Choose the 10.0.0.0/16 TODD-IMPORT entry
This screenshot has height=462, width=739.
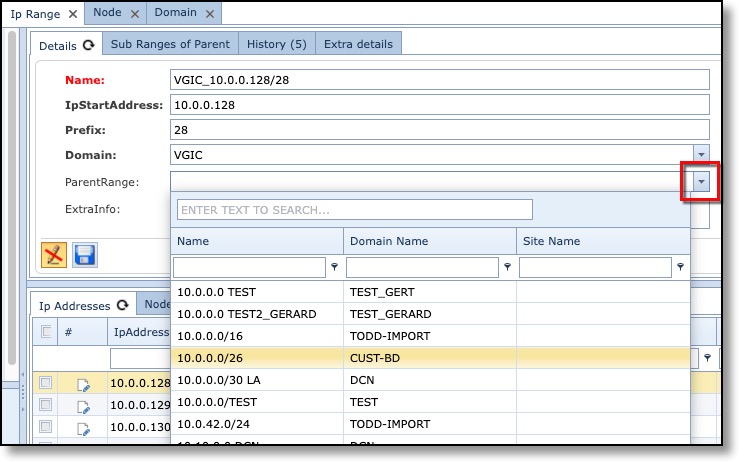[258, 335]
